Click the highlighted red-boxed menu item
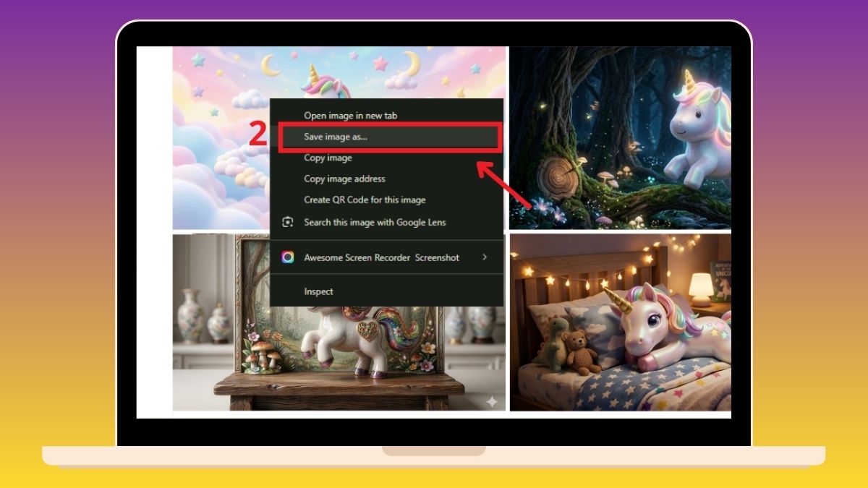 [391, 137]
